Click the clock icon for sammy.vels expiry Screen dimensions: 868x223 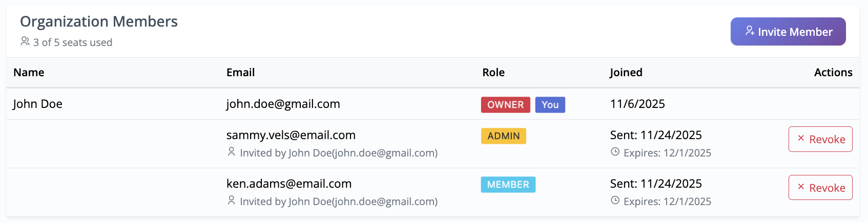pyautogui.click(x=615, y=152)
